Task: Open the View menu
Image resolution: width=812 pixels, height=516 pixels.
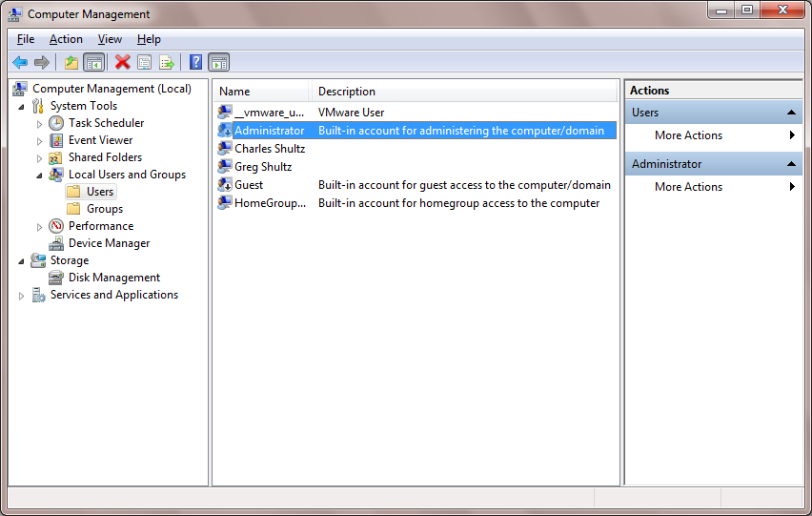Action: (110, 39)
